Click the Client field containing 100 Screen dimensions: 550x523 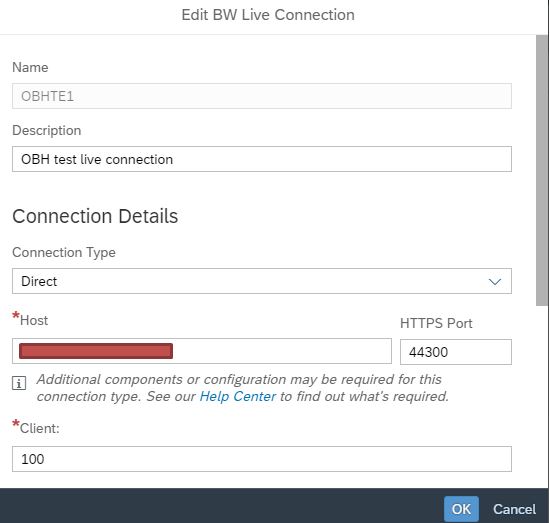point(262,459)
